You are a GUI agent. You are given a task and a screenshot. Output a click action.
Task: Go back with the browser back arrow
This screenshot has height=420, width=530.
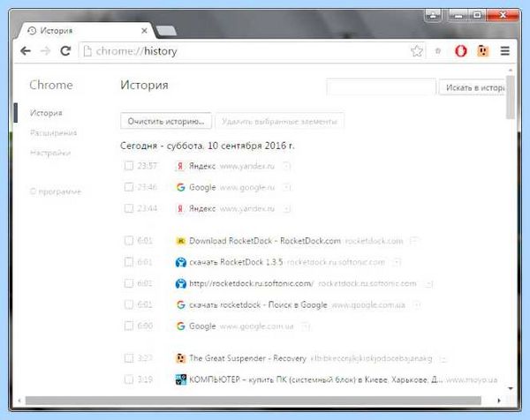pyautogui.click(x=26, y=51)
